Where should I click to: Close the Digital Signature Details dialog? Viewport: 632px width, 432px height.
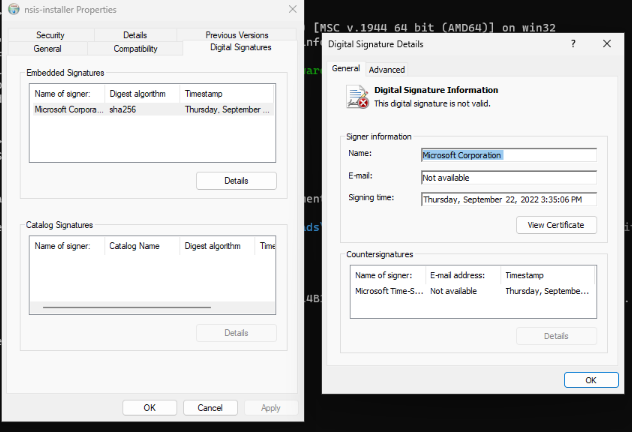tap(607, 44)
